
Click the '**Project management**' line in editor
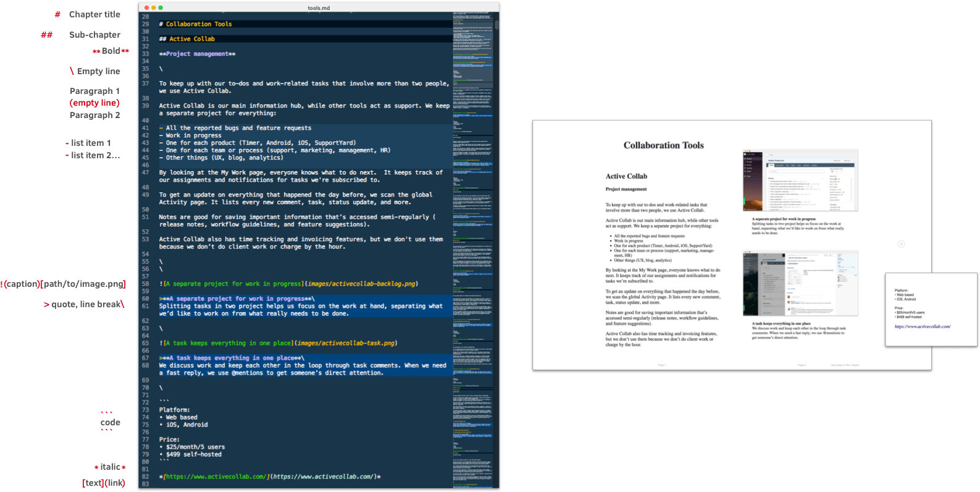[197, 54]
